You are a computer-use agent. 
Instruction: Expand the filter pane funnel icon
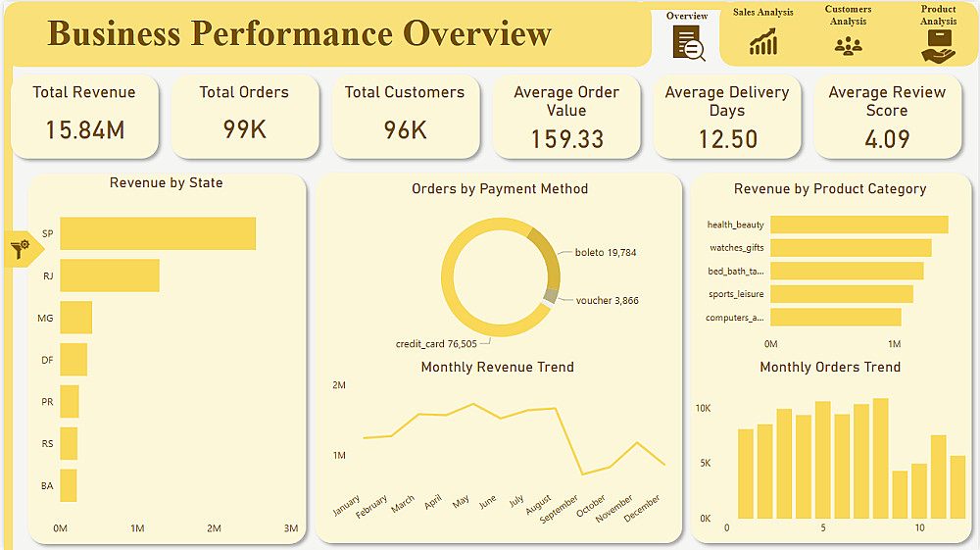click(21, 249)
